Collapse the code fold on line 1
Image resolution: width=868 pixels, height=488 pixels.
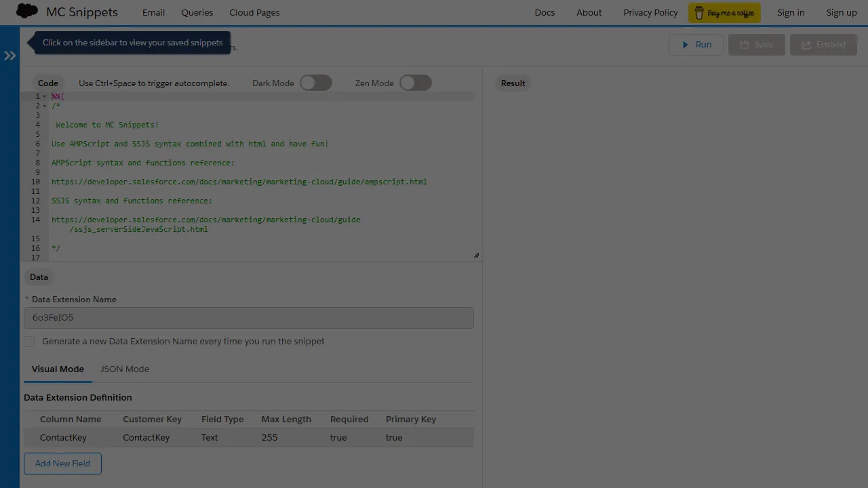click(44, 96)
